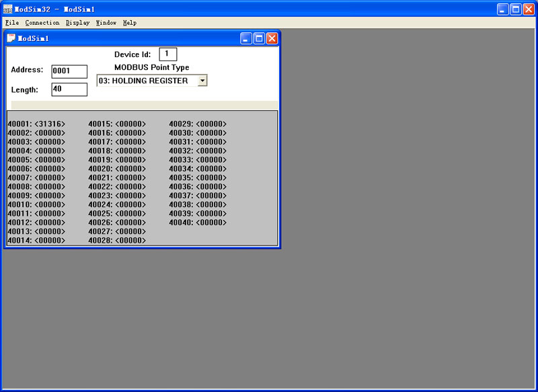The image size is (538, 392).
Task: Select register 40001 value <31316>
Action: pos(50,124)
